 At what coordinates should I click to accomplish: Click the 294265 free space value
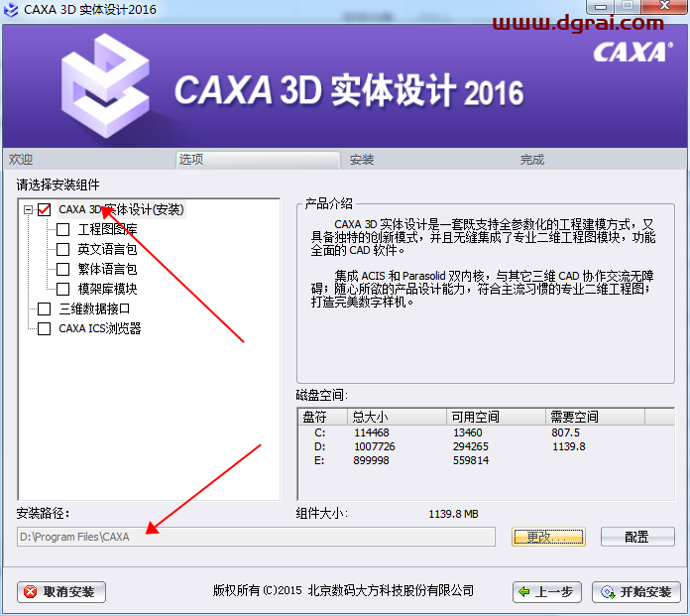(471, 446)
